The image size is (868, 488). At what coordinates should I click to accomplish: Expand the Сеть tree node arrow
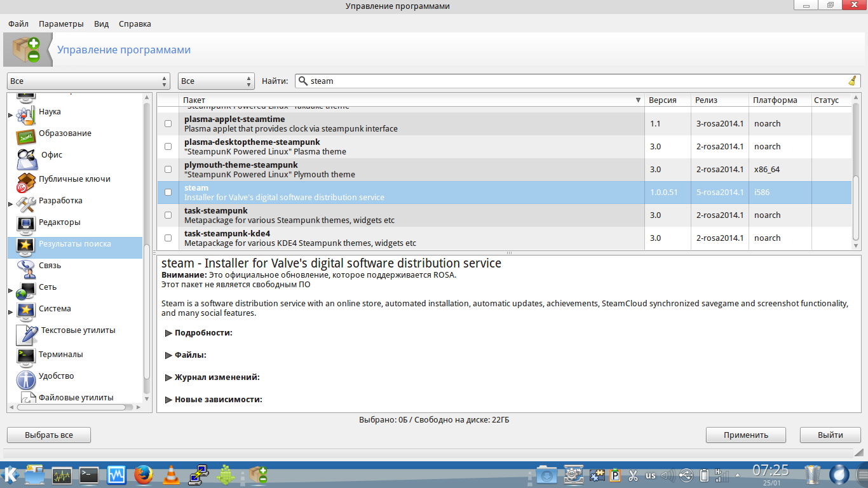click(10, 290)
